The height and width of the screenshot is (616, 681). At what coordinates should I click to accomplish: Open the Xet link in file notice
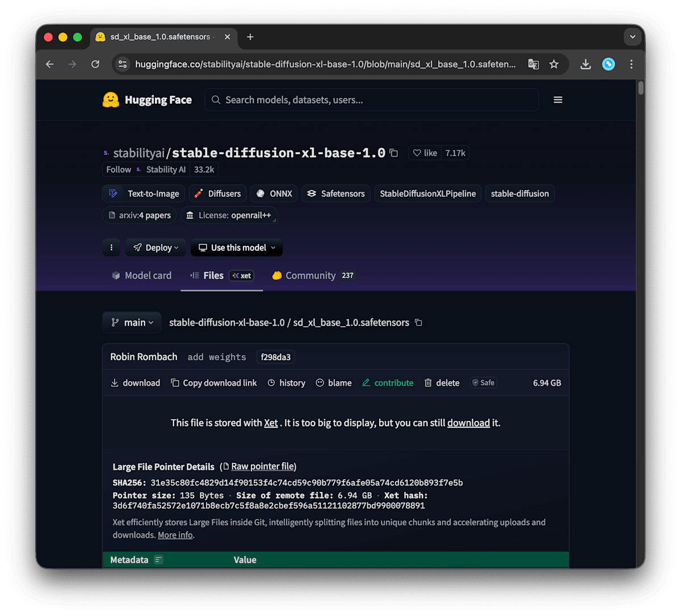(271, 423)
